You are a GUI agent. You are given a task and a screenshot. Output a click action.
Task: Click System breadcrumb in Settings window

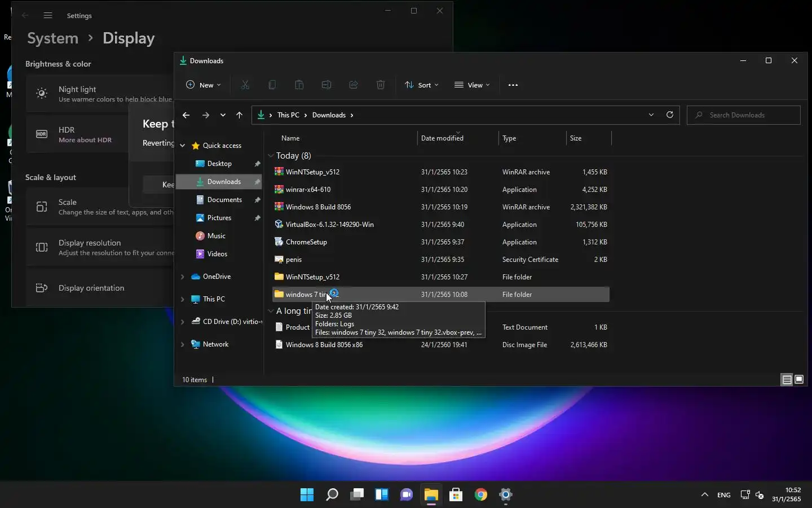[53, 38]
